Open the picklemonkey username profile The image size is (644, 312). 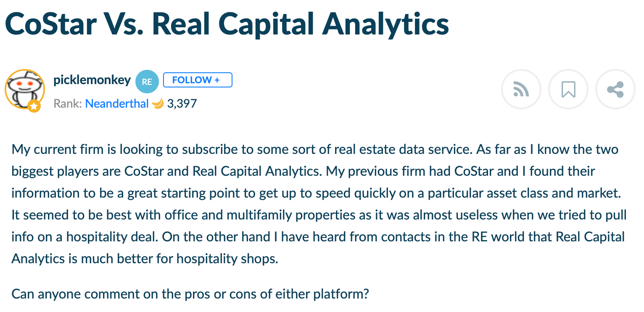pyautogui.click(x=92, y=80)
